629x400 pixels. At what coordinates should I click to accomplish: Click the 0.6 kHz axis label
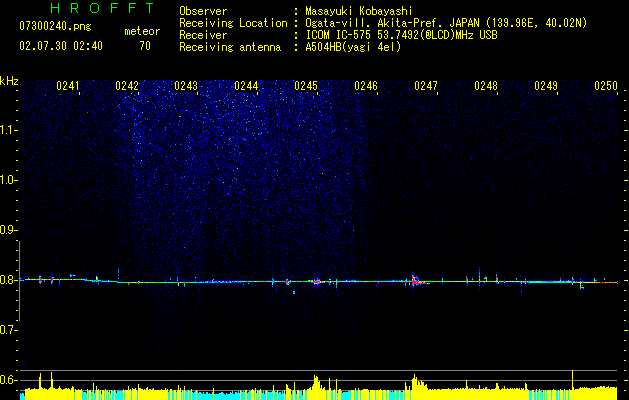coord(7,380)
